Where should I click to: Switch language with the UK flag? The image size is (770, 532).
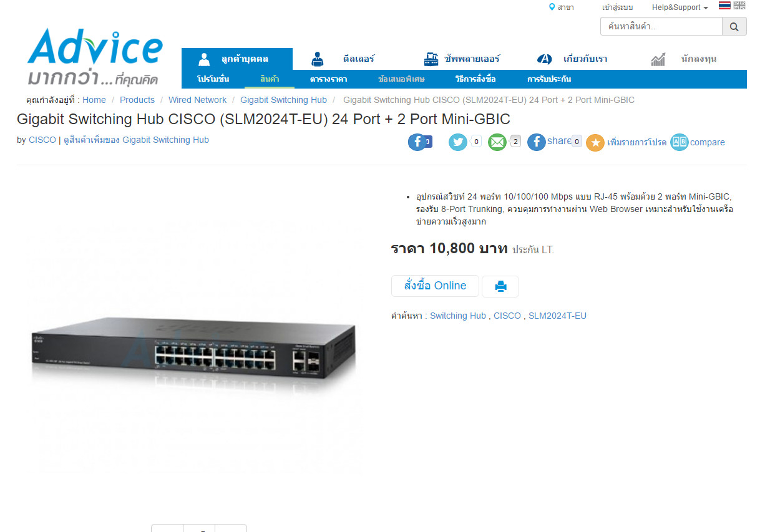[739, 6]
